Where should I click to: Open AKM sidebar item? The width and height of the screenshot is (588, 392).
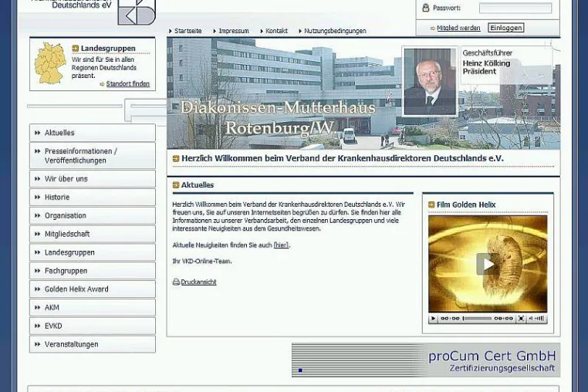[93, 308]
